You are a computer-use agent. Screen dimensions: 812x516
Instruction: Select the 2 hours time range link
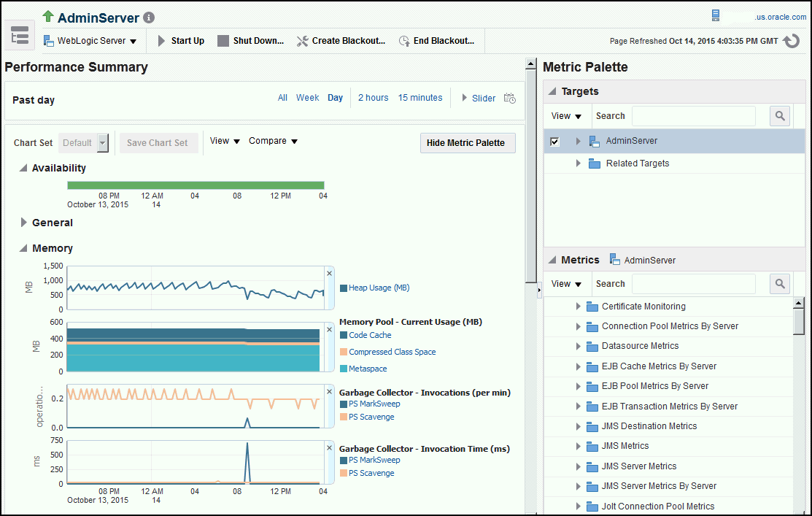pyautogui.click(x=373, y=97)
